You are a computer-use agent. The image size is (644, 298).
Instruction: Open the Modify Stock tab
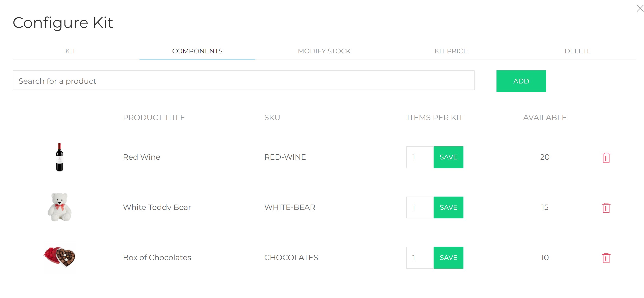pyautogui.click(x=324, y=51)
